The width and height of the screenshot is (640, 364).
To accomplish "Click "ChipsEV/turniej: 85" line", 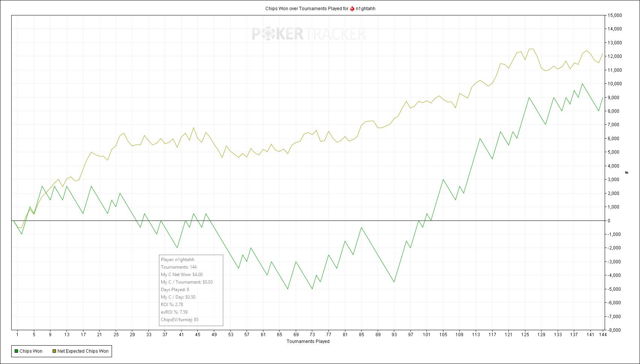I will click(180, 320).
